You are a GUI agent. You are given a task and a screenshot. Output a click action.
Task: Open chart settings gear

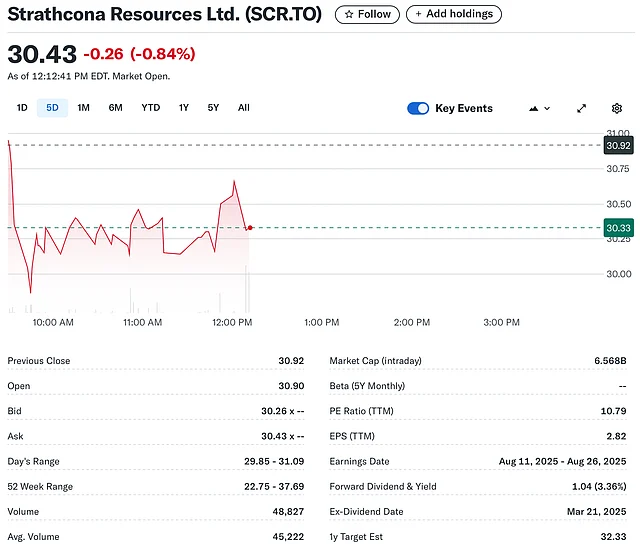point(617,109)
